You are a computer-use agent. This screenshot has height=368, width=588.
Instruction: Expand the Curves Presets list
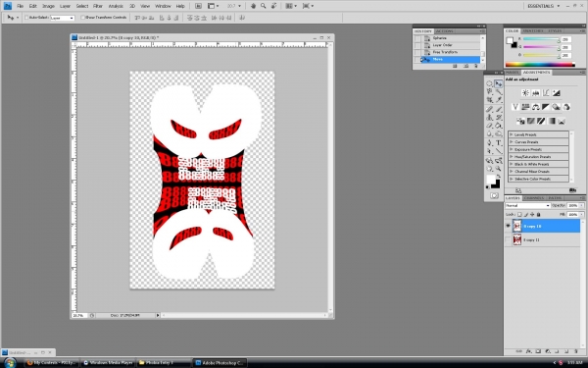click(x=512, y=142)
